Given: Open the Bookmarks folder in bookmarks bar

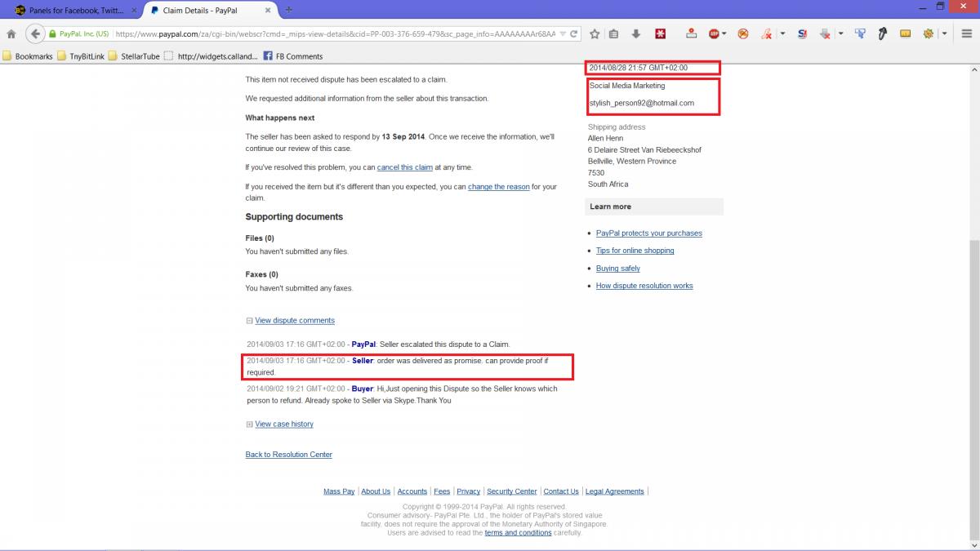Looking at the screenshot, I should 29,56.
